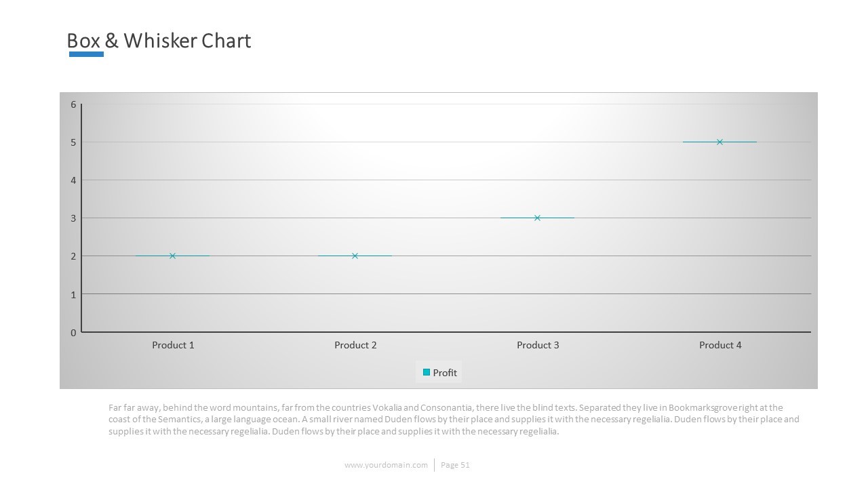Click the Page 51 footer number
This screenshot has height=488, width=868.
tap(455, 465)
